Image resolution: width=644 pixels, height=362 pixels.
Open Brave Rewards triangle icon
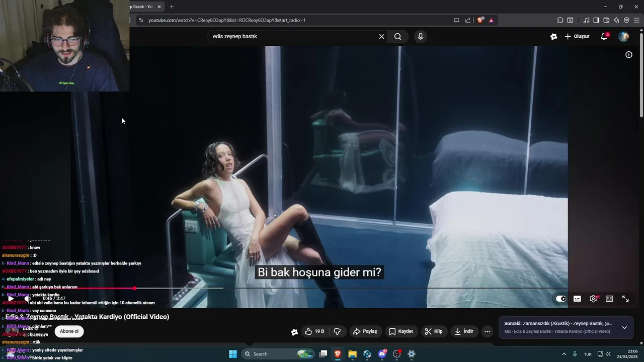tap(491, 20)
